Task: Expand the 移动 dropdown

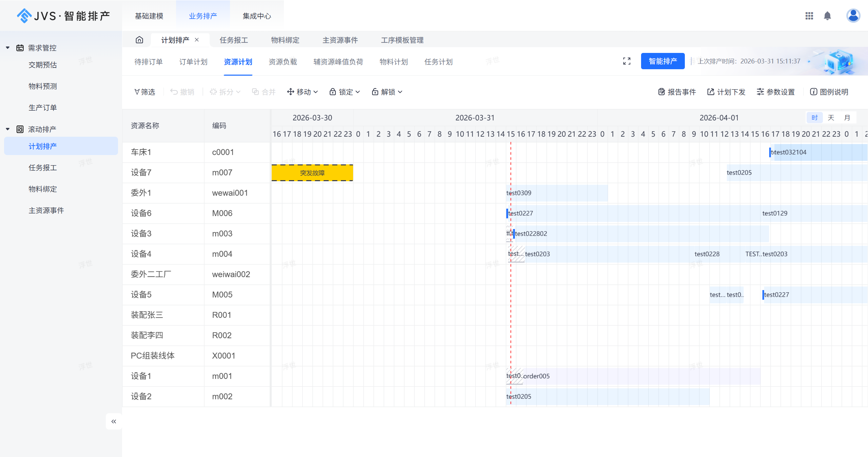Action: click(x=303, y=92)
